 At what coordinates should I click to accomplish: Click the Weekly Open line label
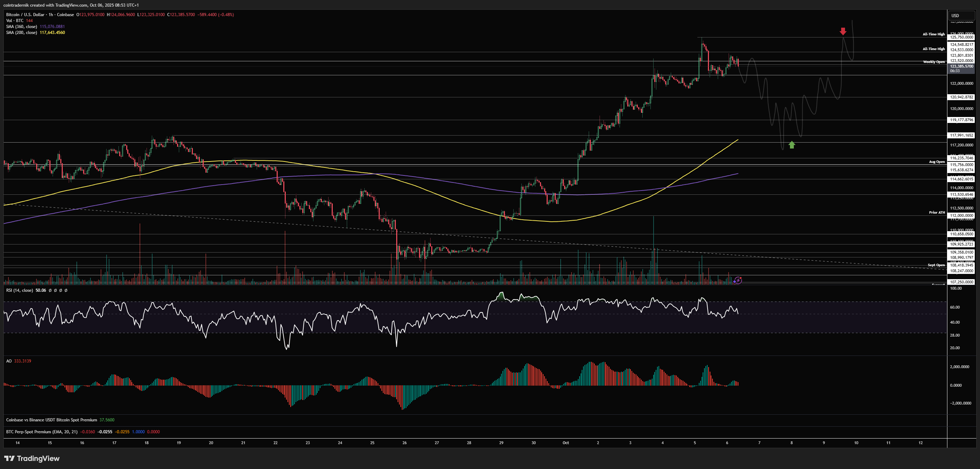(934, 62)
